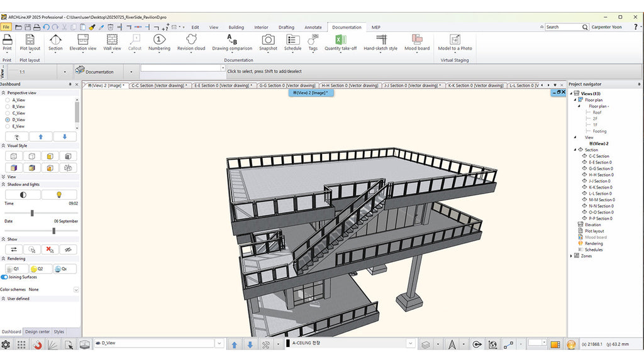Screen dimensions: 644x362
Task: Open the Design center panel tab
Action: click(x=37, y=332)
